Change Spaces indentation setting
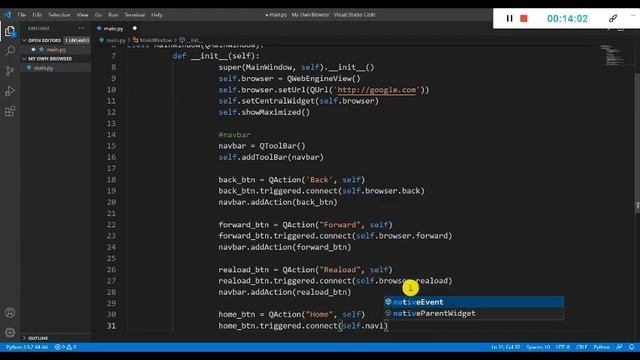The image size is (640, 360). 538,347
